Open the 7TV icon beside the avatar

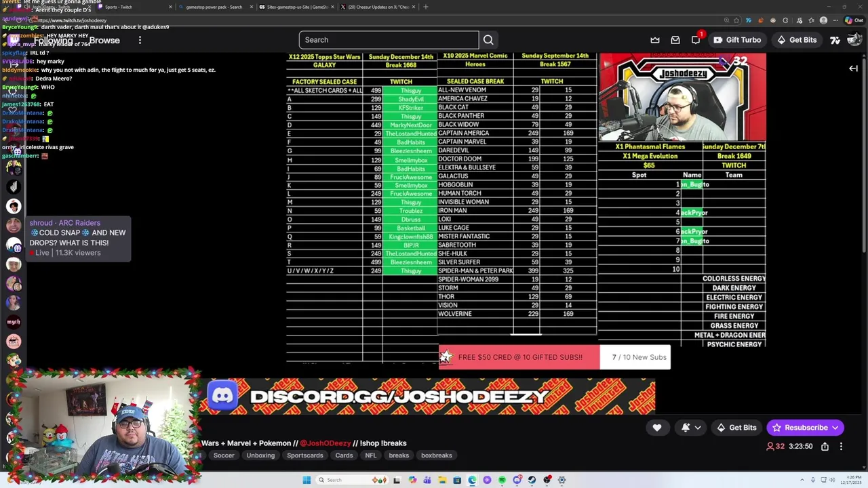click(835, 40)
